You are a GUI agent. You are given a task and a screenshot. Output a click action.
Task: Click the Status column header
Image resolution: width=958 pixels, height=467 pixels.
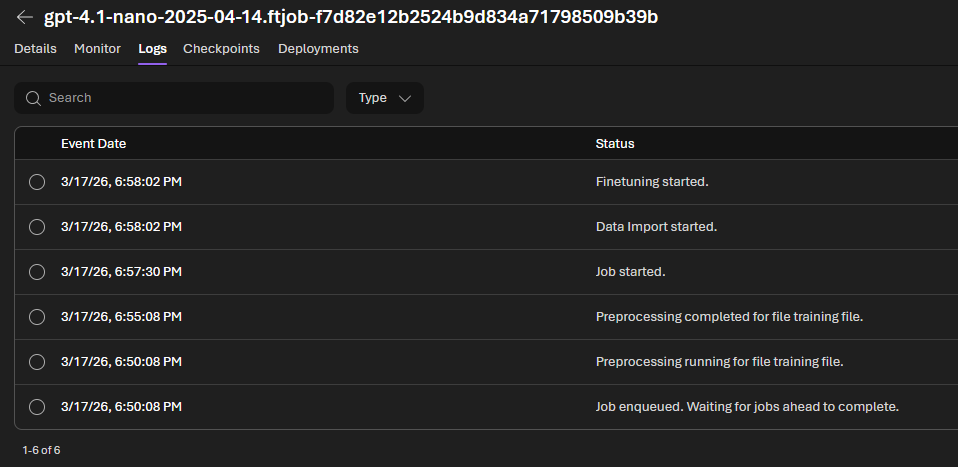614,143
